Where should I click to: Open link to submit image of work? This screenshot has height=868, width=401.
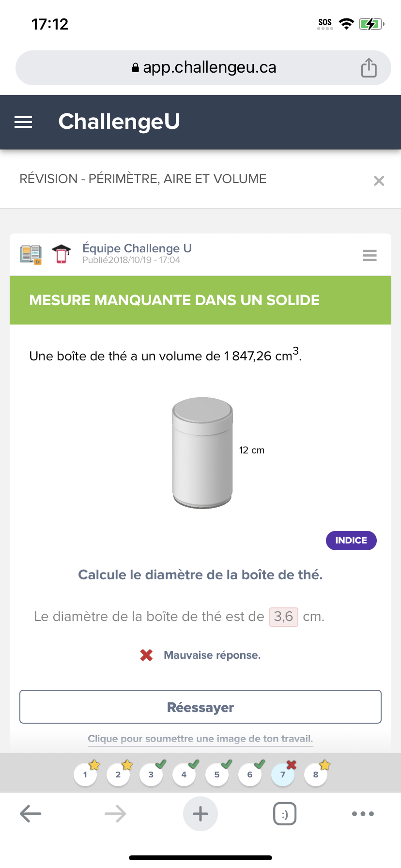coord(200,739)
